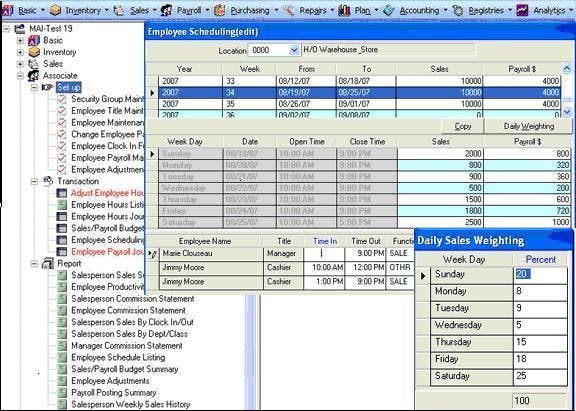The width and height of the screenshot is (576, 411).
Task: Open Sales/Payroll Budget Summary report
Action: [125, 369]
